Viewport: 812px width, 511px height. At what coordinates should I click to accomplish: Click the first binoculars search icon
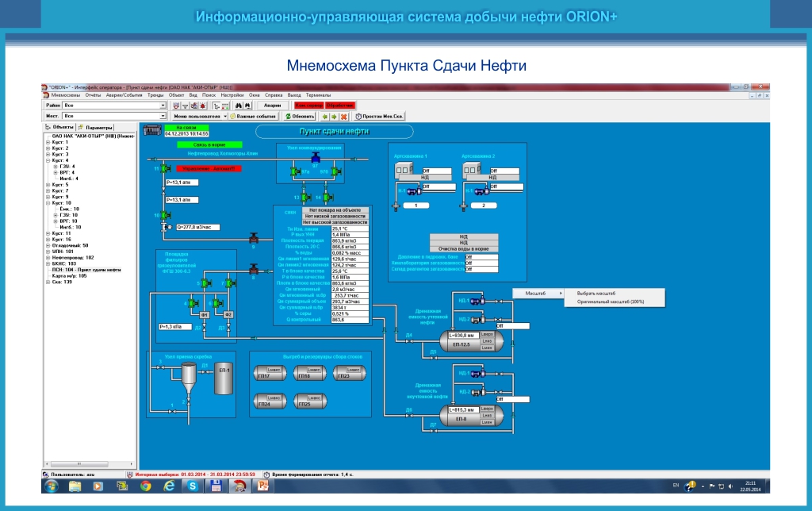[239, 106]
